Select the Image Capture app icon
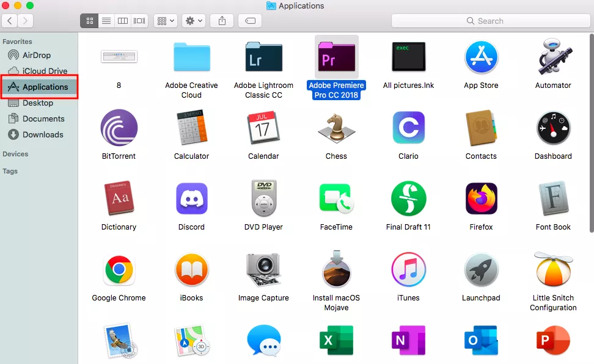Viewport: 594px width, 364px height. coord(263,270)
